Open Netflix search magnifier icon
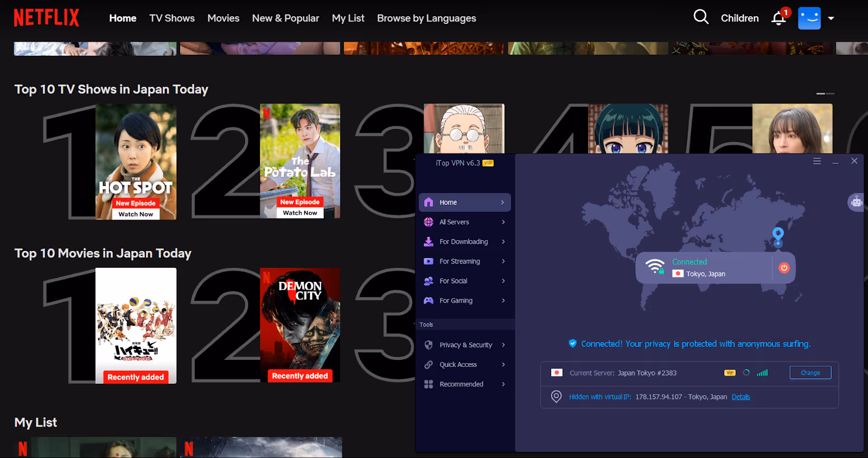The width and height of the screenshot is (868, 458). [701, 17]
